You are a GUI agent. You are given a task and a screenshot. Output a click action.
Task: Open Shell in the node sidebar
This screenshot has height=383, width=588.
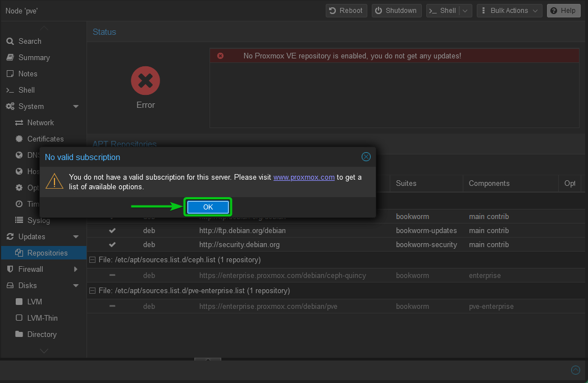click(x=26, y=90)
